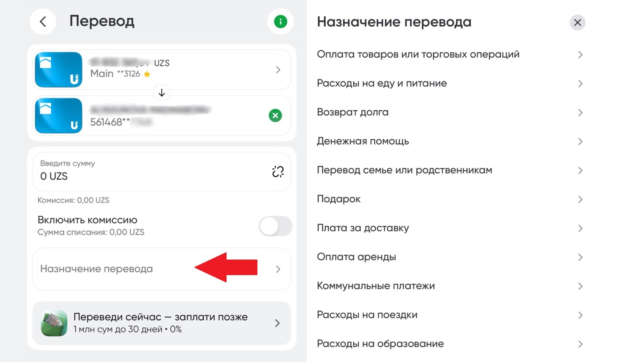Screen dimensions: 644x362
Task: Tap the recipient card 561468 image
Action: click(x=59, y=116)
